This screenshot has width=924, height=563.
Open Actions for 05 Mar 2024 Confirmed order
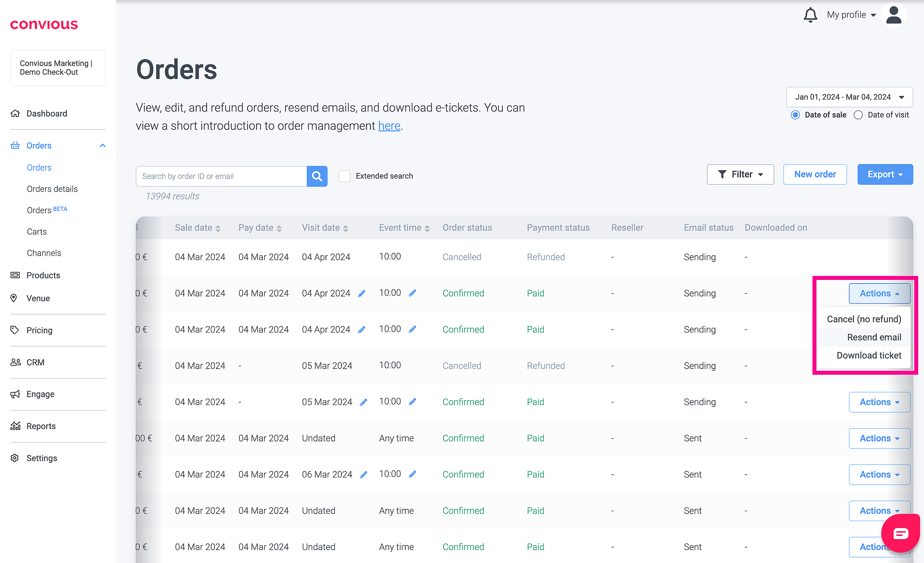pyautogui.click(x=879, y=402)
